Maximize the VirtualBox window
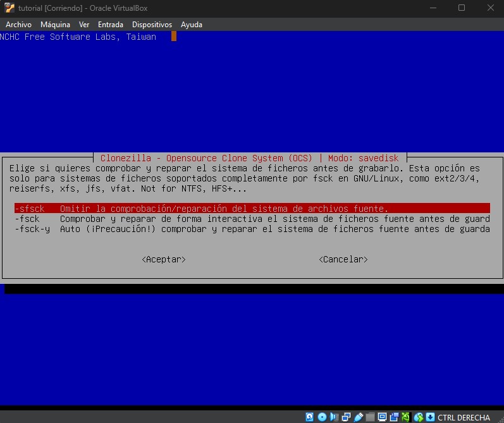This screenshot has width=504, height=423. 462,8
